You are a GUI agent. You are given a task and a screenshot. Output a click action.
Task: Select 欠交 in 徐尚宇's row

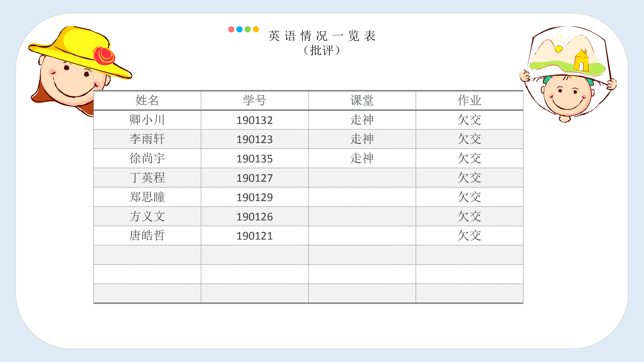point(469,158)
